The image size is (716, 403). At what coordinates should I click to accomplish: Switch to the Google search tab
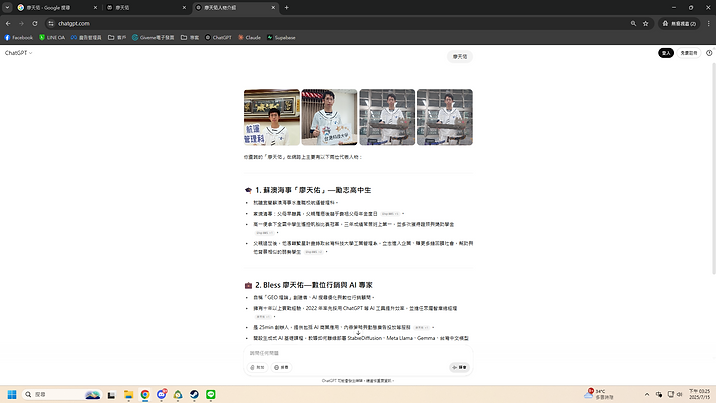point(52,7)
